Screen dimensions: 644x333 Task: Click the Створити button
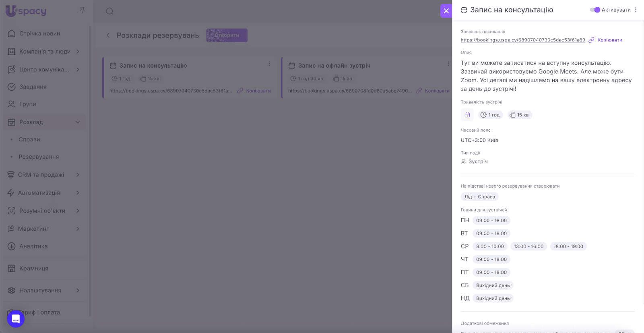pos(227,35)
